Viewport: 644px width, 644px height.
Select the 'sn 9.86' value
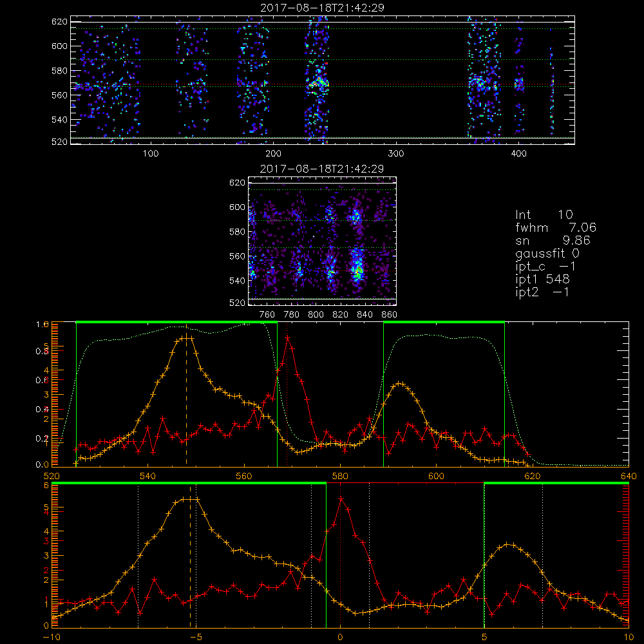[553, 240]
